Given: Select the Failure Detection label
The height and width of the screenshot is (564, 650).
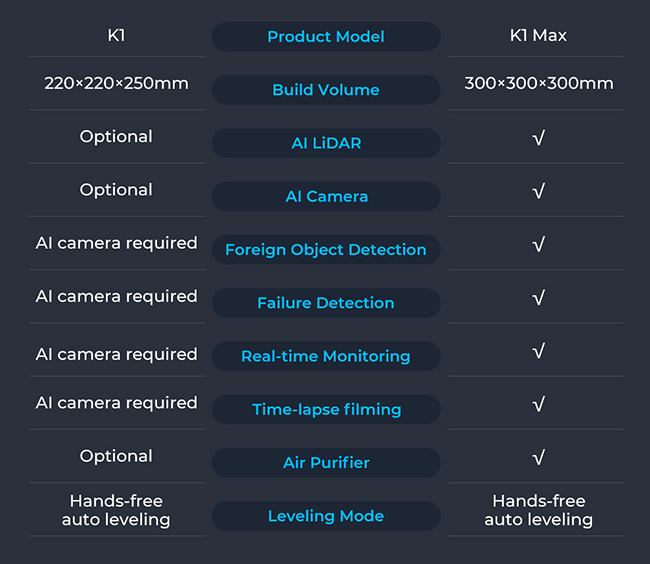Looking at the screenshot, I should (326, 303).
